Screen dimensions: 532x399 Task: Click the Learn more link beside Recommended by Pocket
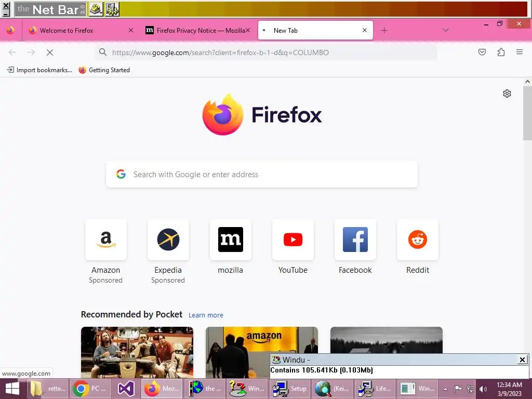tap(206, 315)
